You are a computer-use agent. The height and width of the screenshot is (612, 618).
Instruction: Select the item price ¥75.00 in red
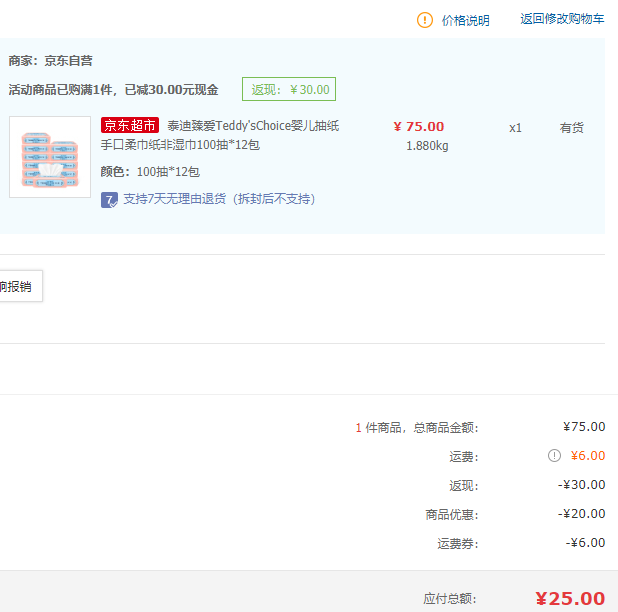pos(419,126)
